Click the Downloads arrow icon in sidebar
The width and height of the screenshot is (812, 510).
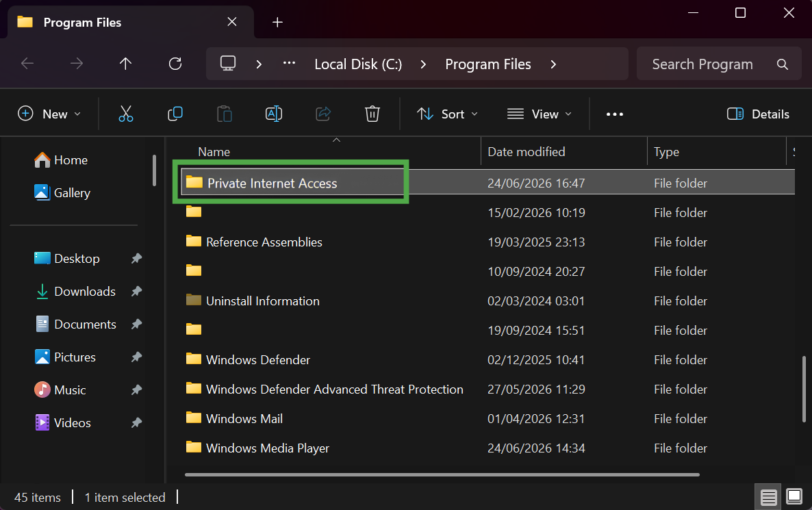point(42,292)
